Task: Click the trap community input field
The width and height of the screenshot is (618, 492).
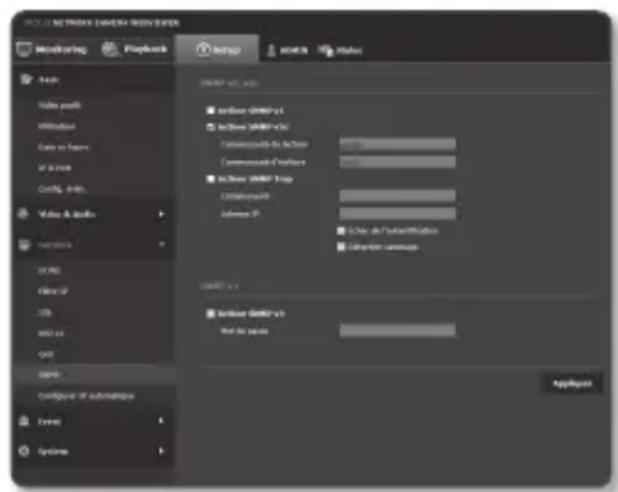Action: coord(397,196)
